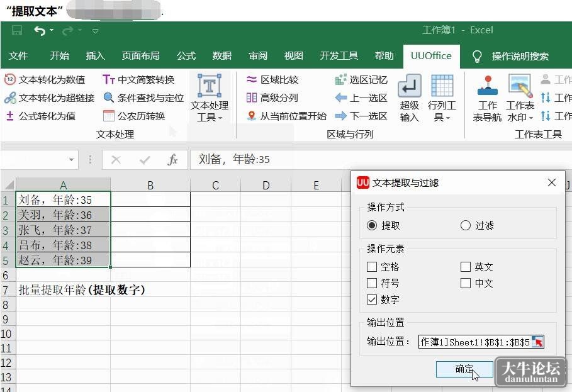Click the insert function fx icon
The height and width of the screenshot is (392, 572).
pyautogui.click(x=172, y=160)
